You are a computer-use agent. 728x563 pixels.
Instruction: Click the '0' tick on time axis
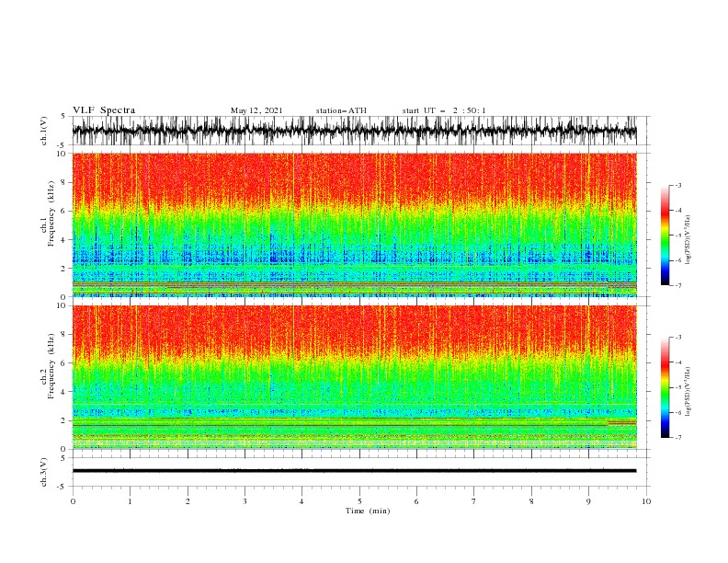[x=73, y=501]
